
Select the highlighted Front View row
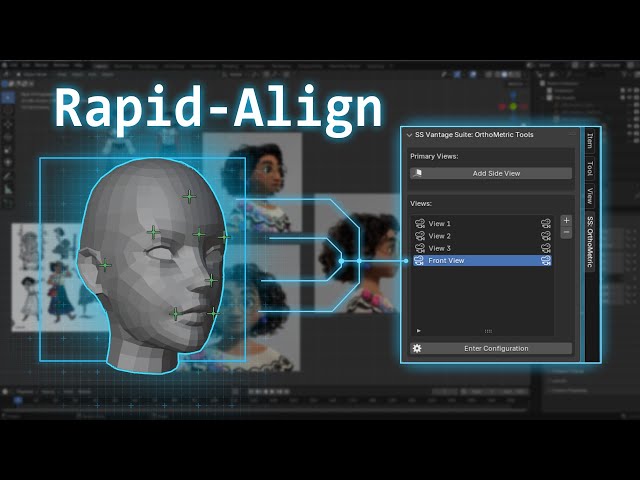(x=482, y=260)
